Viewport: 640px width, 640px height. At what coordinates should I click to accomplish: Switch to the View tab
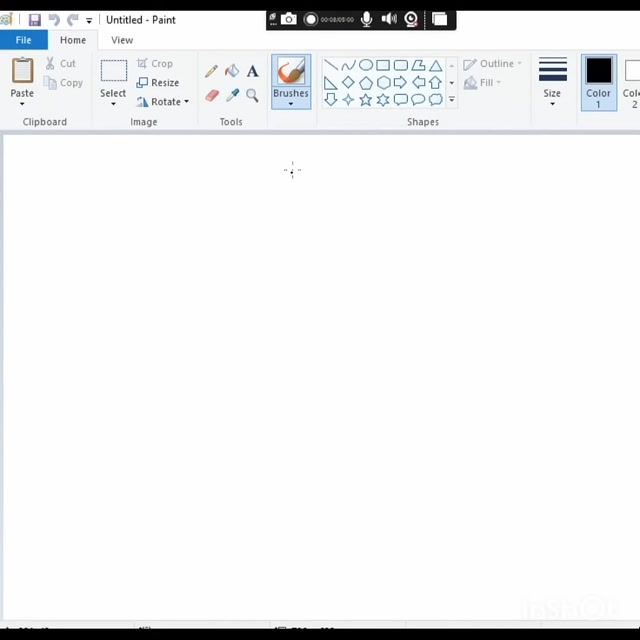pos(122,40)
